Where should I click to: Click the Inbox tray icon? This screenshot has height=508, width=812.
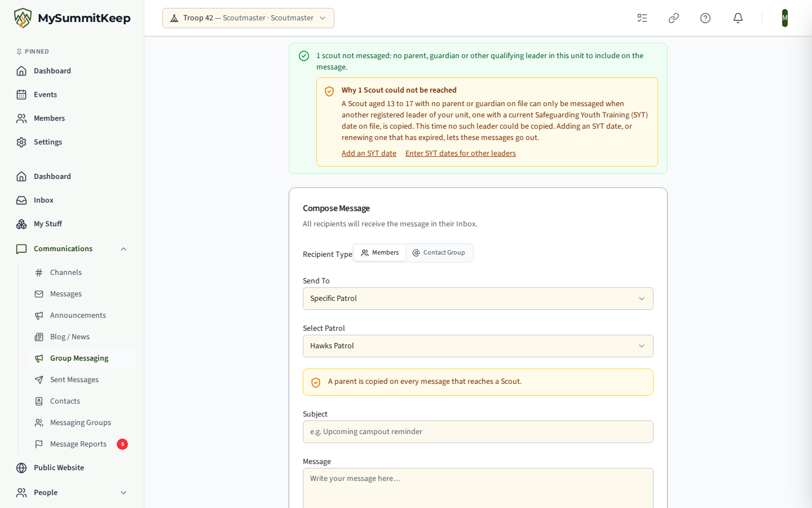point(21,200)
